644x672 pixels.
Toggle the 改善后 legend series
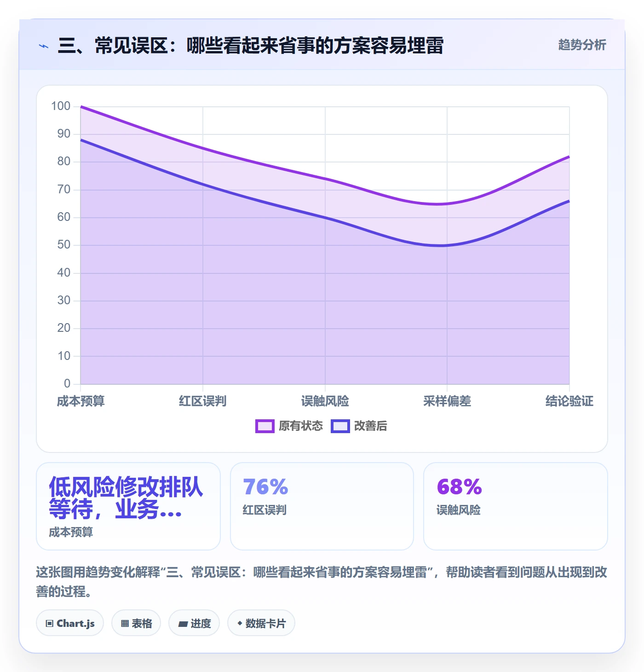[359, 426]
